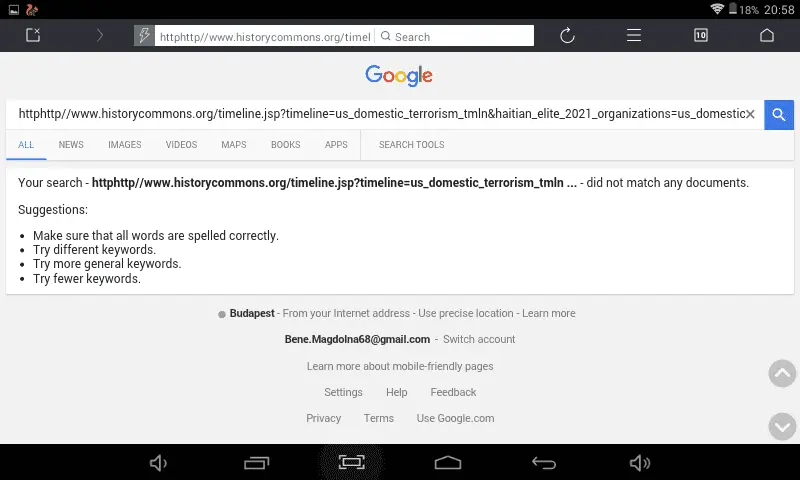Focus the browser address bar URL field

coord(265,36)
